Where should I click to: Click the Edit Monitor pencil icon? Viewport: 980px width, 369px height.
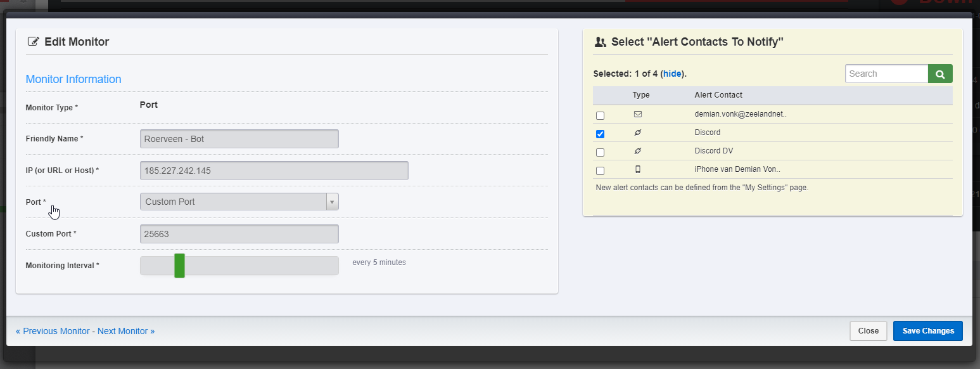[x=34, y=42]
